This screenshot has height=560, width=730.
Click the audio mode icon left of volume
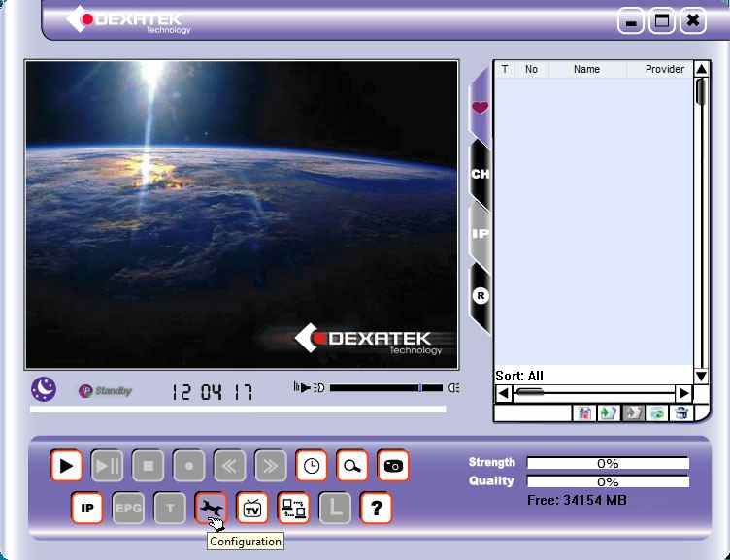309,387
